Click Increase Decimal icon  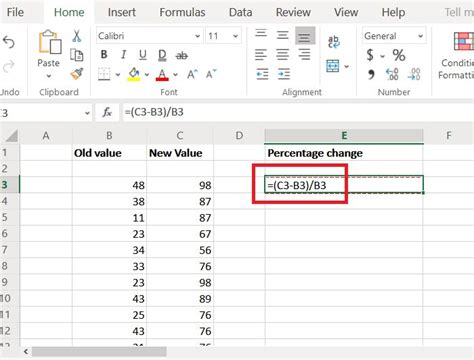tap(392, 74)
